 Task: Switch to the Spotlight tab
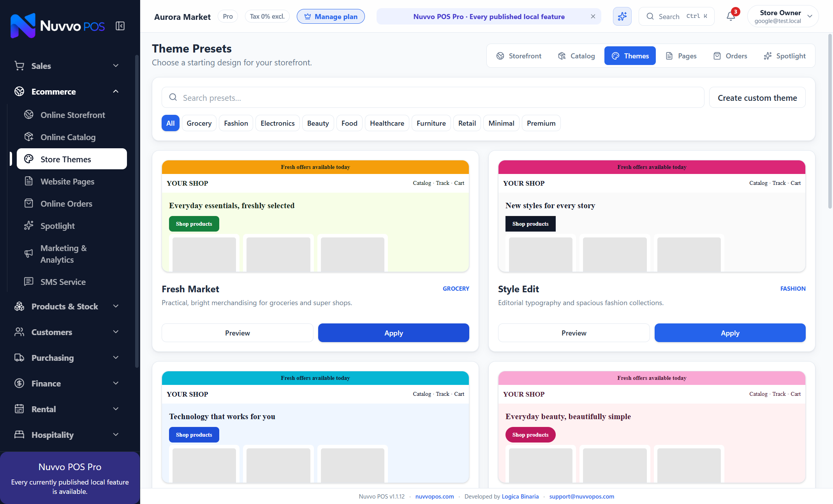tap(785, 56)
